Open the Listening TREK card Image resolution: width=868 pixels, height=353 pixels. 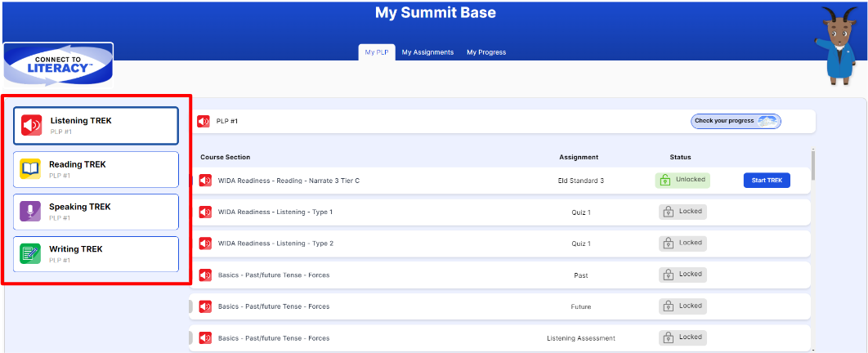pyautogui.click(x=96, y=126)
